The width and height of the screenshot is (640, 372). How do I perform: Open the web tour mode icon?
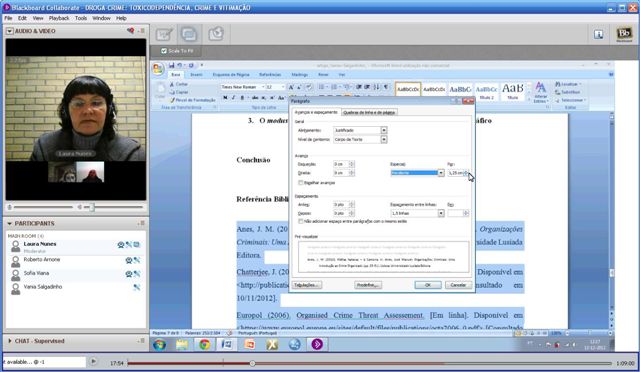(216, 34)
